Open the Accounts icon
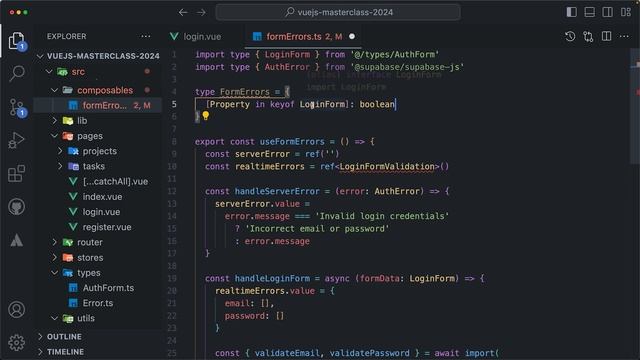This screenshot has height=360, width=640. 17,310
